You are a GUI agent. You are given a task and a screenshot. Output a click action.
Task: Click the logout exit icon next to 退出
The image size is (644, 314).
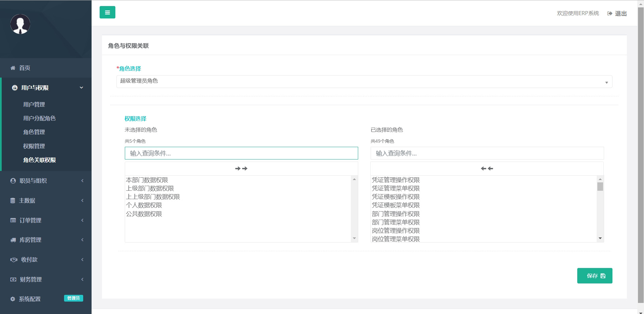pyautogui.click(x=609, y=13)
